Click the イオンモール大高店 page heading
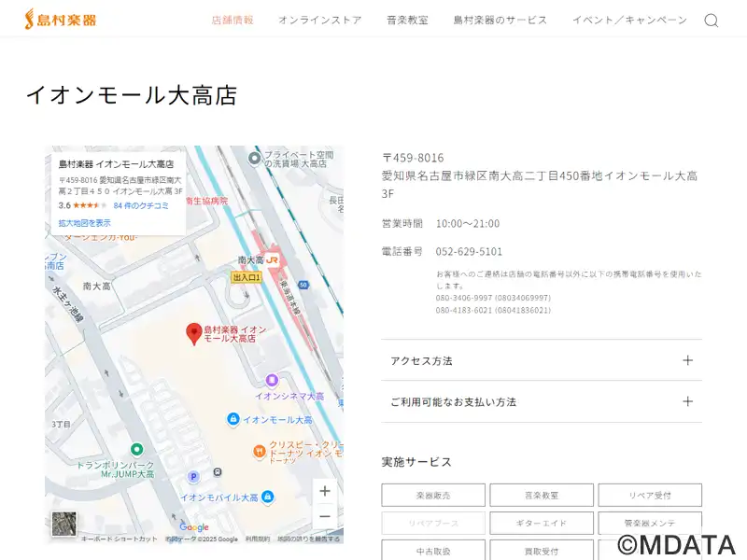This screenshot has height=560, width=747. click(132, 95)
